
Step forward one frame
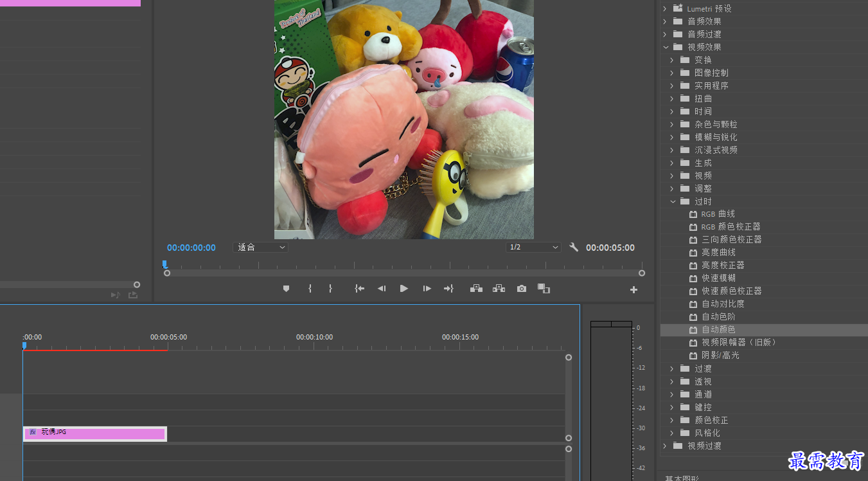pos(427,289)
